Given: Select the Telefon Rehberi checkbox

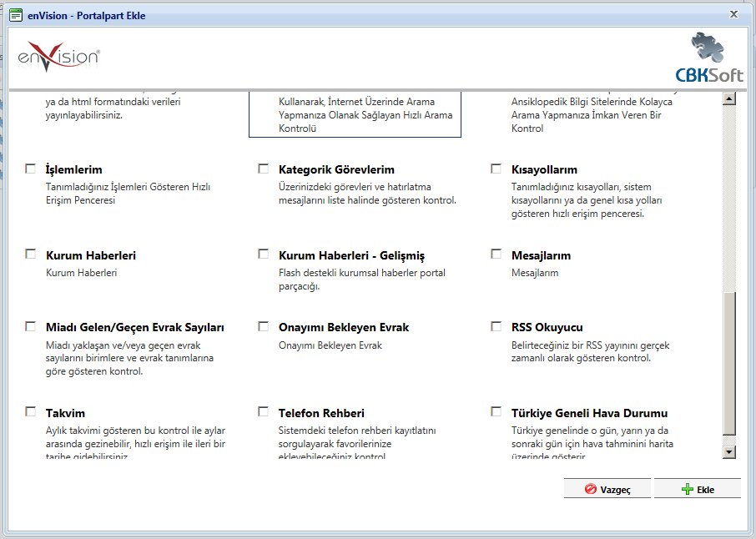Looking at the screenshot, I should (x=263, y=411).
